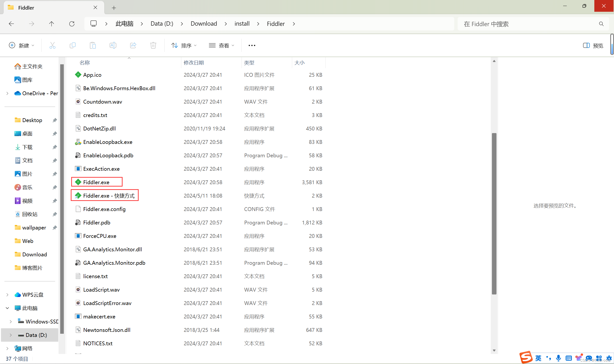Open Fiddler.exe application
This screenshot has width=614, height=364.
click(96, 182)
